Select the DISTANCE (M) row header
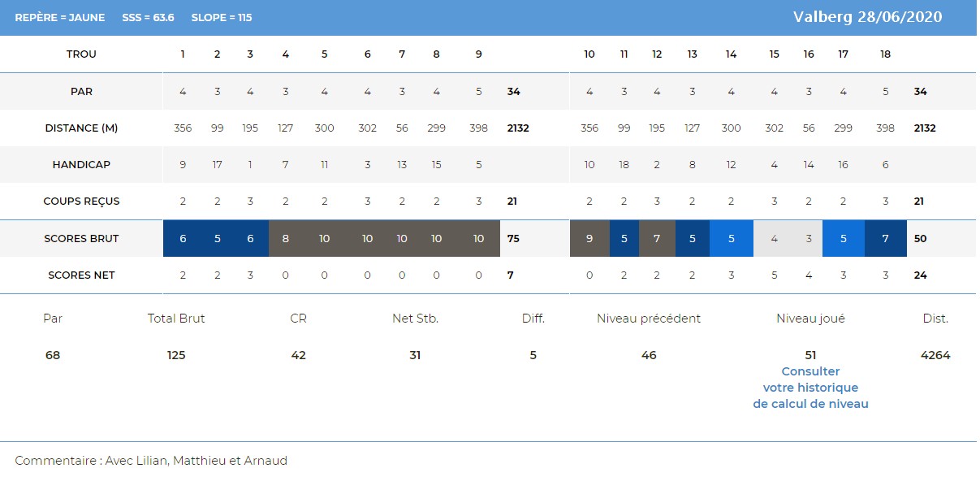Image resolution: width=980 pixels, height=477 pixels. [x=81, y=128]
